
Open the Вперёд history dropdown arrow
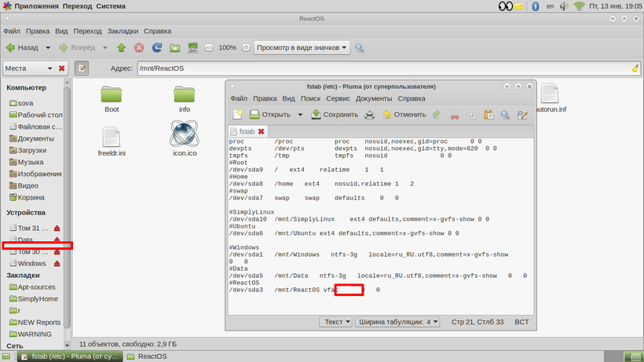tap(104, 48)
